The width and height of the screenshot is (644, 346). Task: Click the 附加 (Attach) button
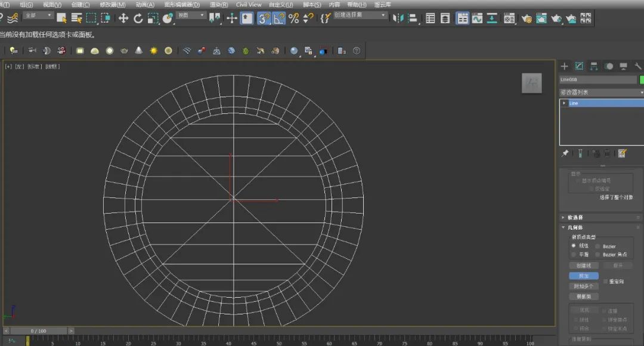coord(584,276)
